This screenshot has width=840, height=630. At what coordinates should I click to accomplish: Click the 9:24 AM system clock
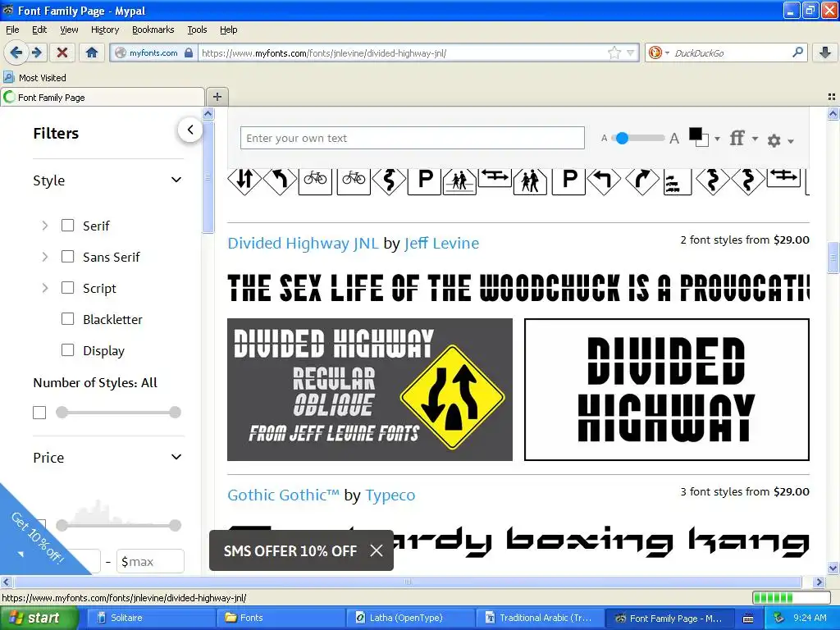[x=810, y=618]
